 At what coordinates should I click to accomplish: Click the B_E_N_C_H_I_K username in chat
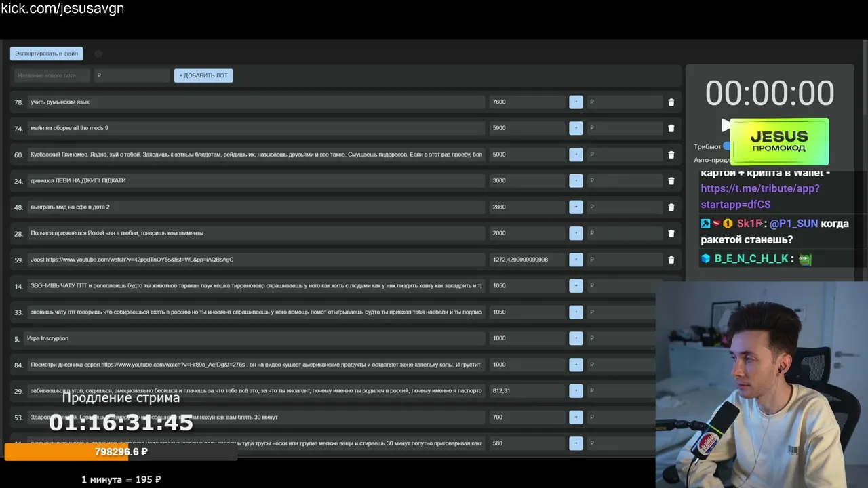click(x=751, y=259)
